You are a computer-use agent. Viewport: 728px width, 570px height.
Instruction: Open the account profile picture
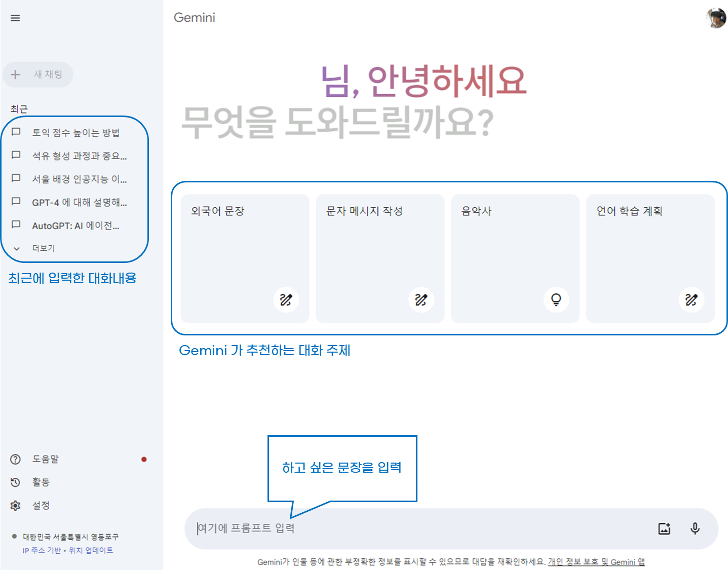pyautogui.click(x=716, y=18)
